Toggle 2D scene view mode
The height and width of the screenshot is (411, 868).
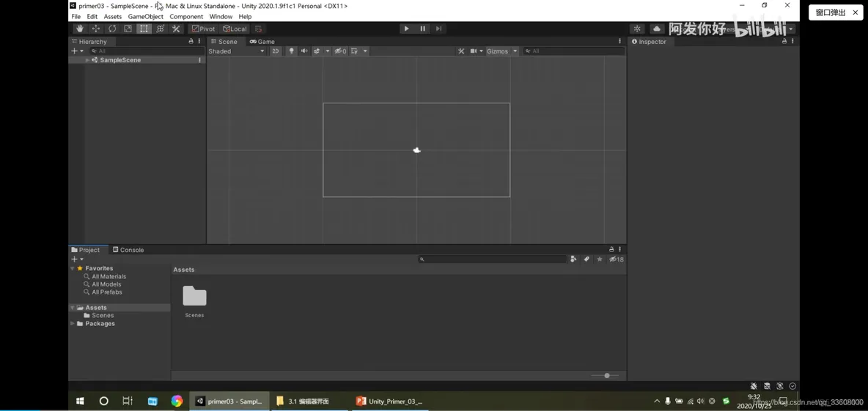(x=276, y=51)
